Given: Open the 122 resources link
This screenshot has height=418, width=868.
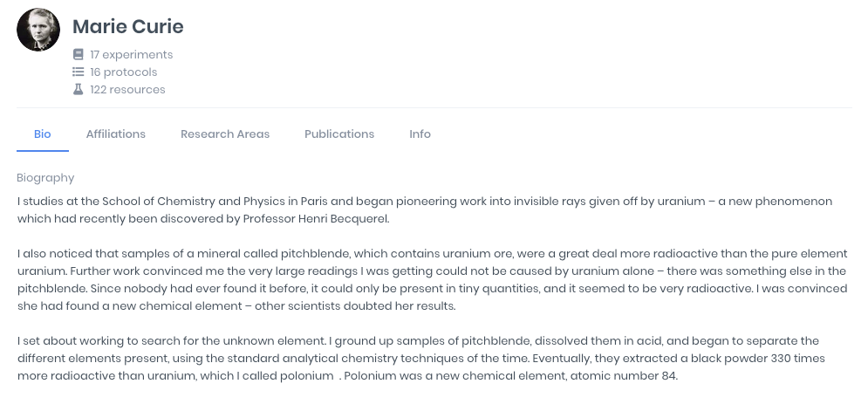Looking at the screenshot, I should click(x=127, y=89).
